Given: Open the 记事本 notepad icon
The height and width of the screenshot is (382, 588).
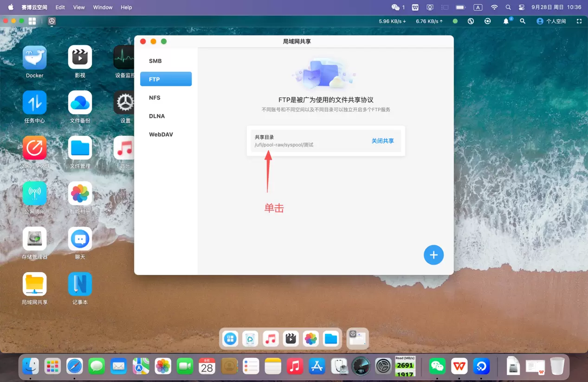Looking at the screenshot, I should (x=80, y=284).
